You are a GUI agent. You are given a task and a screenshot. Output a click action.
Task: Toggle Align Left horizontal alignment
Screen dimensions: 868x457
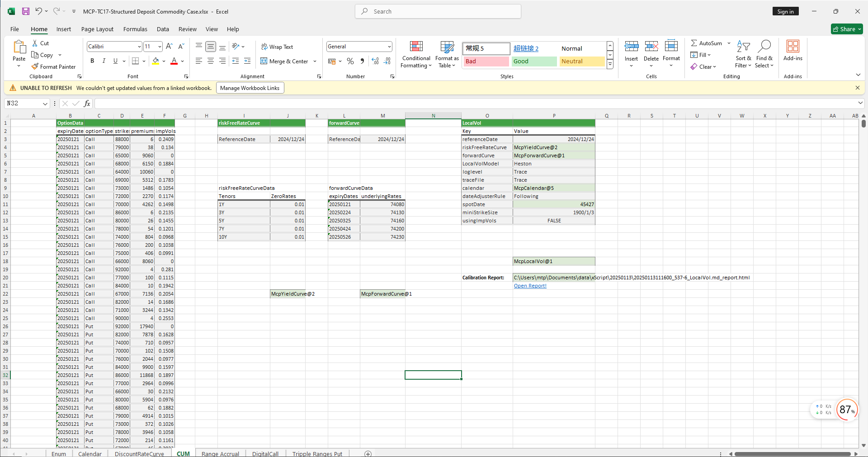(x=199, y=61)
